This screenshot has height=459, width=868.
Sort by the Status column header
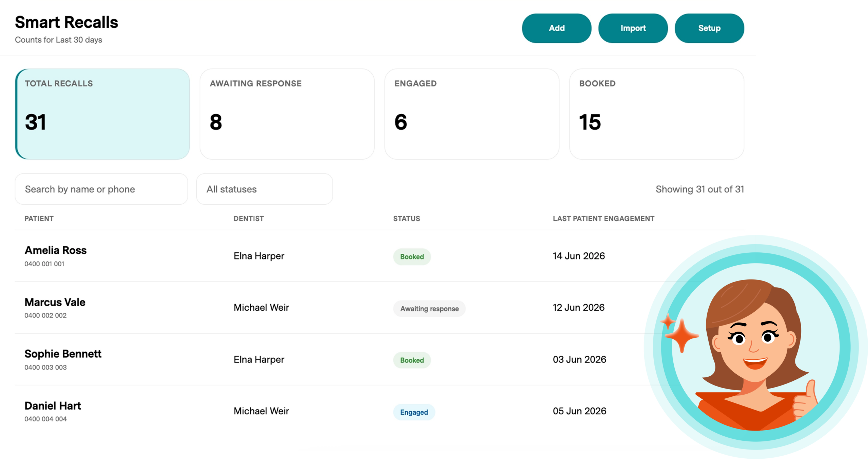[407, 218]
